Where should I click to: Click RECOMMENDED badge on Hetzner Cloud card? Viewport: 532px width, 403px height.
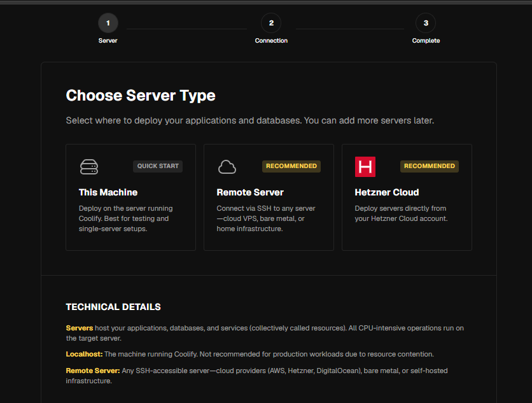(x=429, y=166)
